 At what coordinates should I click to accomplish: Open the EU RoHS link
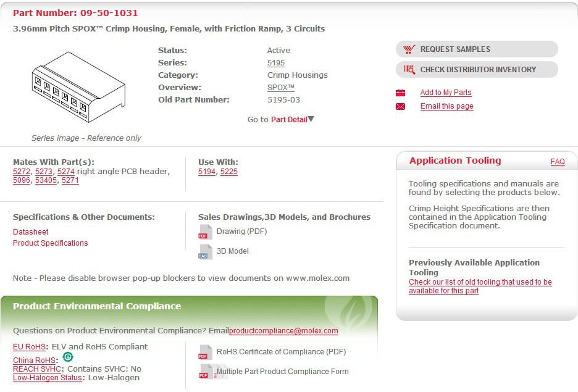[x=29, y=347]
